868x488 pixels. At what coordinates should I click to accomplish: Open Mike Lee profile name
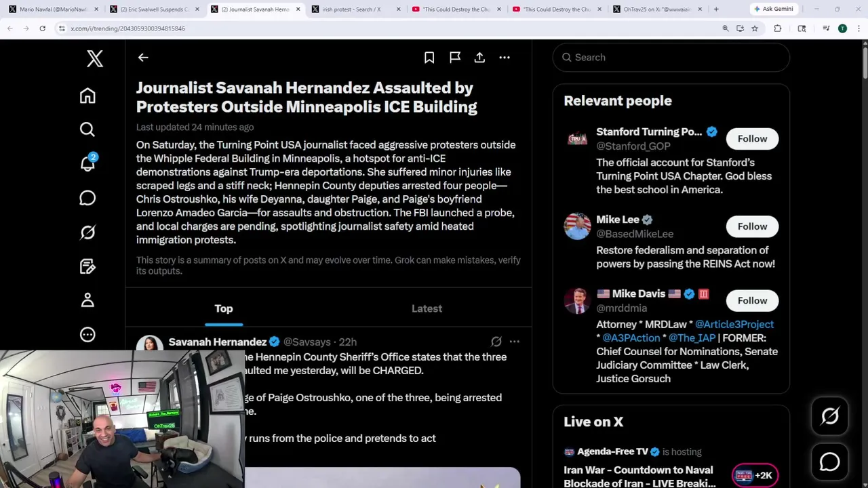pos(618,220)
